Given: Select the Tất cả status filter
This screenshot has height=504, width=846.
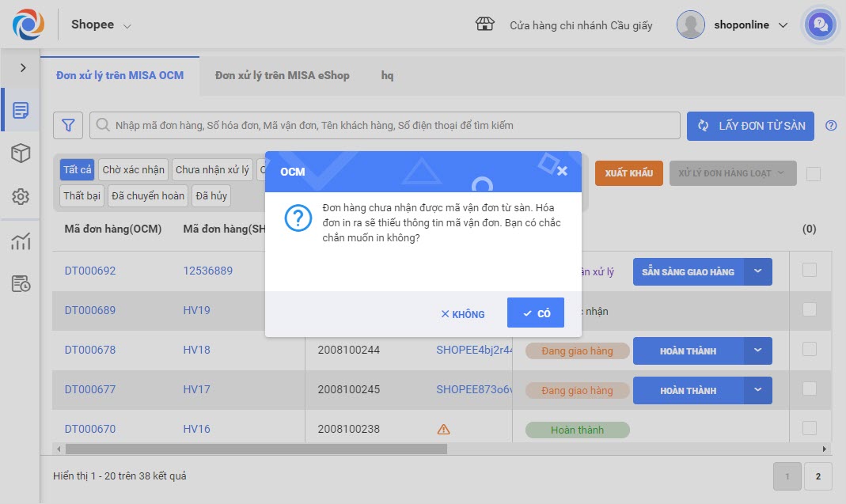Looking at the screenshot, I should tap(77, 169).
